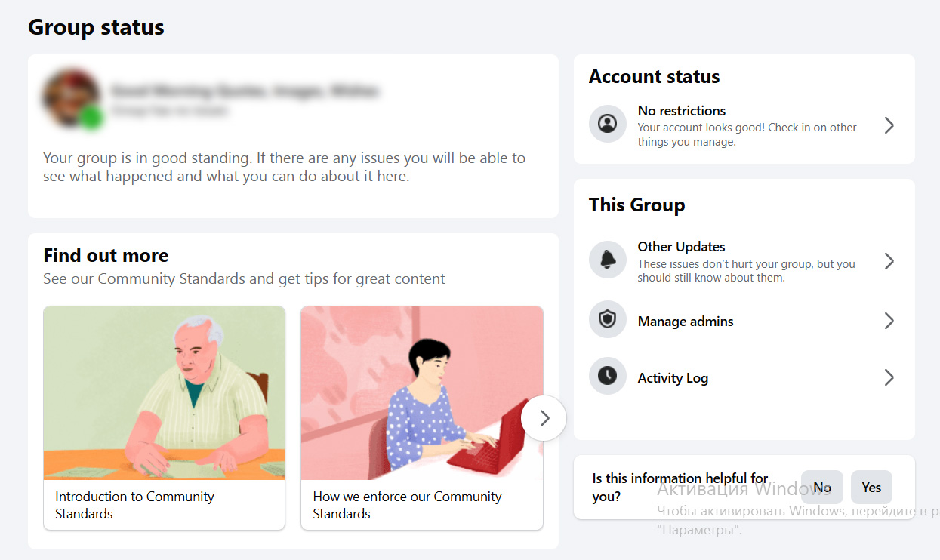The image size is (940, 560).
Task: Open the Introduction to Community Standards link
Action: coord(134,505)
